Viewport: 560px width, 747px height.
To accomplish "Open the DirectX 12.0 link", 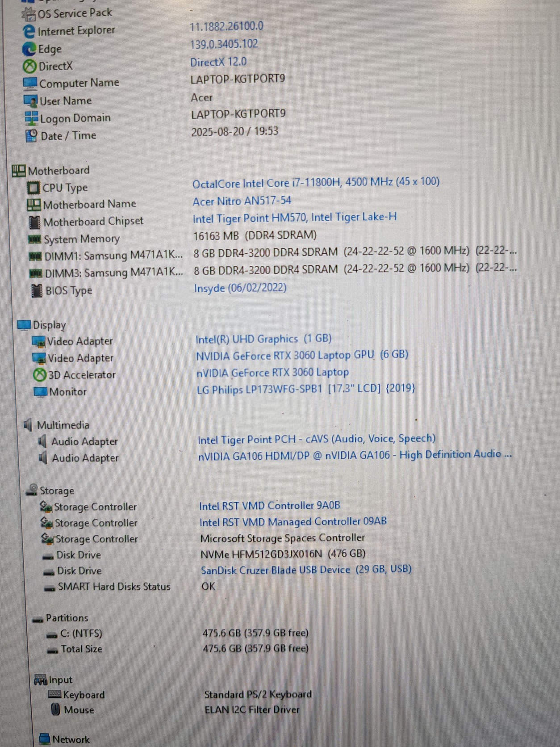I will (218, 62).
